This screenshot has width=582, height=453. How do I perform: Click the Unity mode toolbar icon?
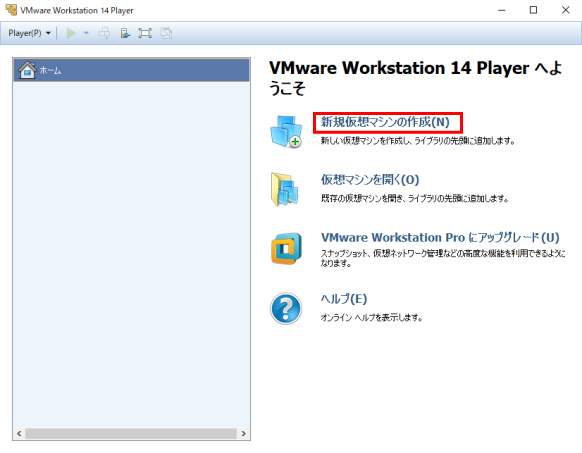pos(166,33)
